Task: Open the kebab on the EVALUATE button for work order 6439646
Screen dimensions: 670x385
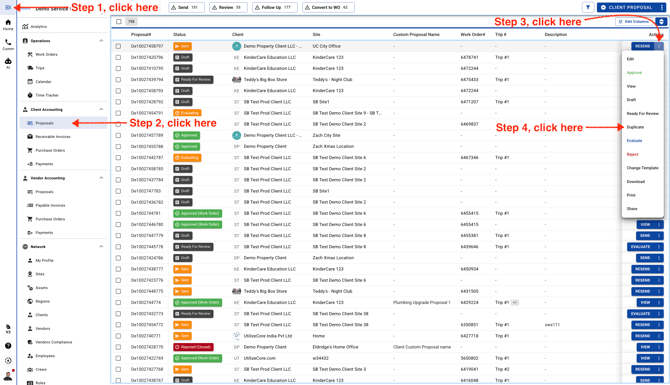Action: coord(659,247)
